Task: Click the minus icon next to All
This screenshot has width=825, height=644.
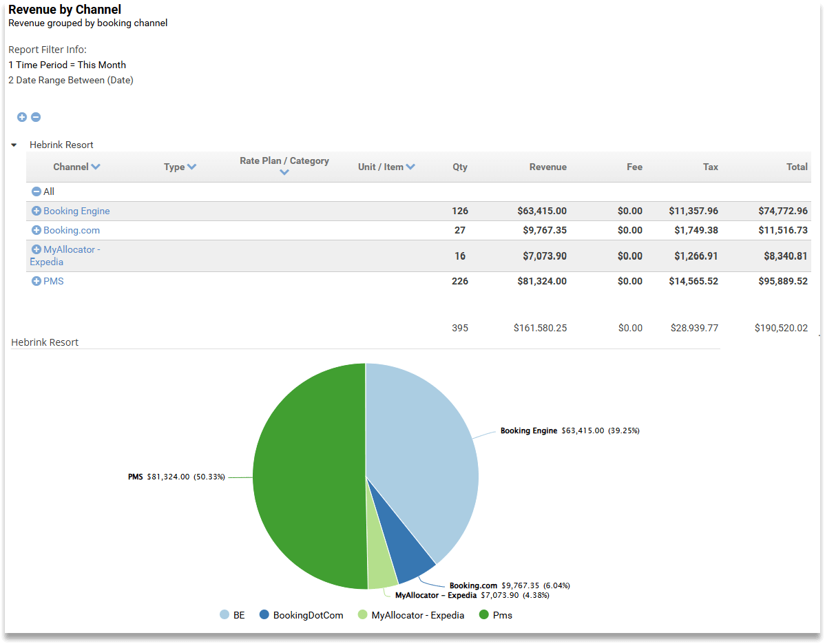Action: [36, 191]
